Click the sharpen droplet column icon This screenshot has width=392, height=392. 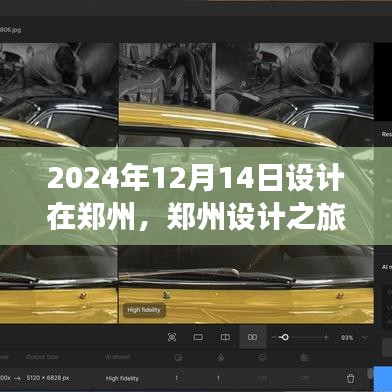tap(221, 357)
